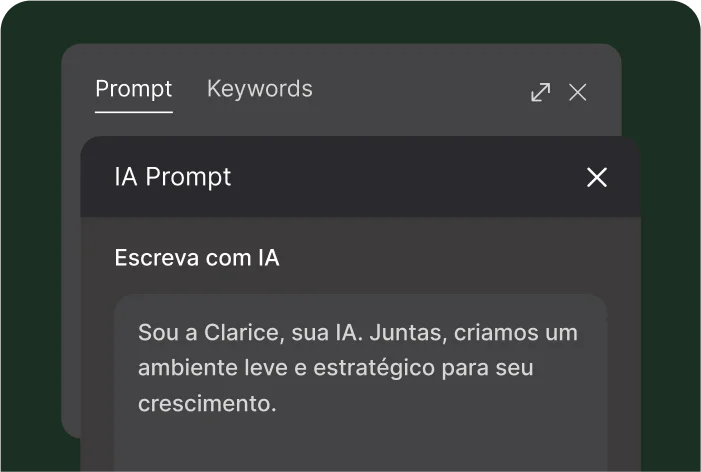
Task: Dismiss the back panel using the gray X
Action: (577, 93)
